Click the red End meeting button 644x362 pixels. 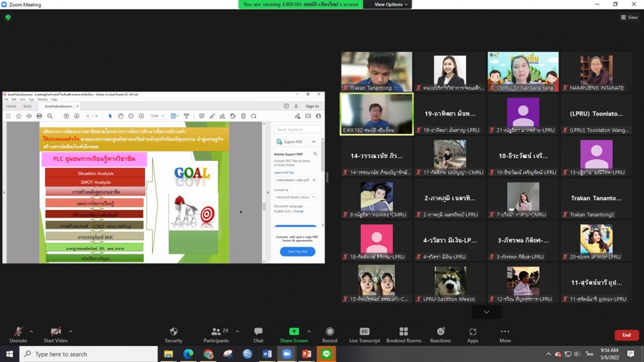(626, 335)
